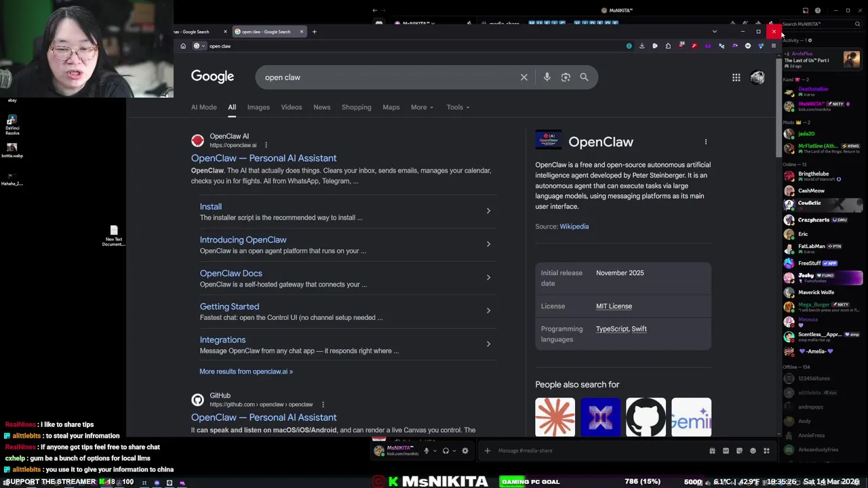Deafen Discord with the headphone button
Image resolution: width=868 pixels, height=488 pixels.
click(x=446, y=451)
